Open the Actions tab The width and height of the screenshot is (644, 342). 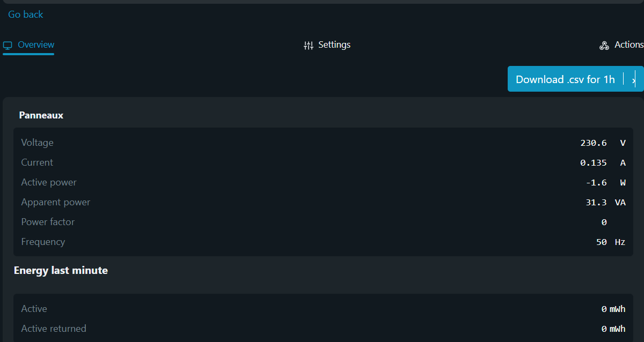coord(621,45)
